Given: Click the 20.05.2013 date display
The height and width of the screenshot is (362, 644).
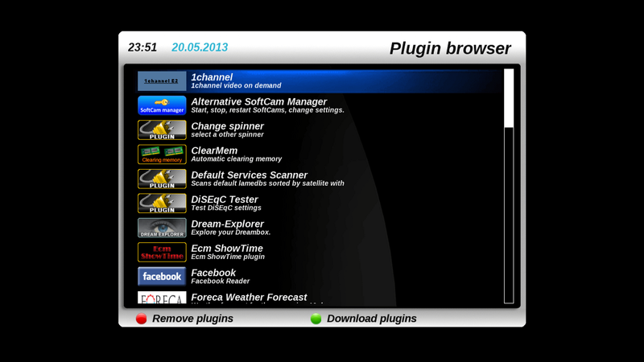Looking at the screenshot, I should (x=200, y=47).
